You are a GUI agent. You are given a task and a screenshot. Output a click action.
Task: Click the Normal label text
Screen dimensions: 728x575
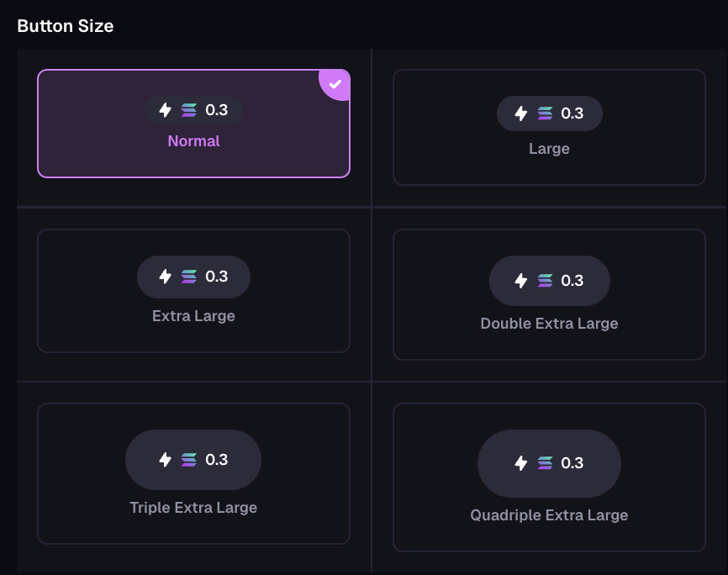click(x=193, y=141)
